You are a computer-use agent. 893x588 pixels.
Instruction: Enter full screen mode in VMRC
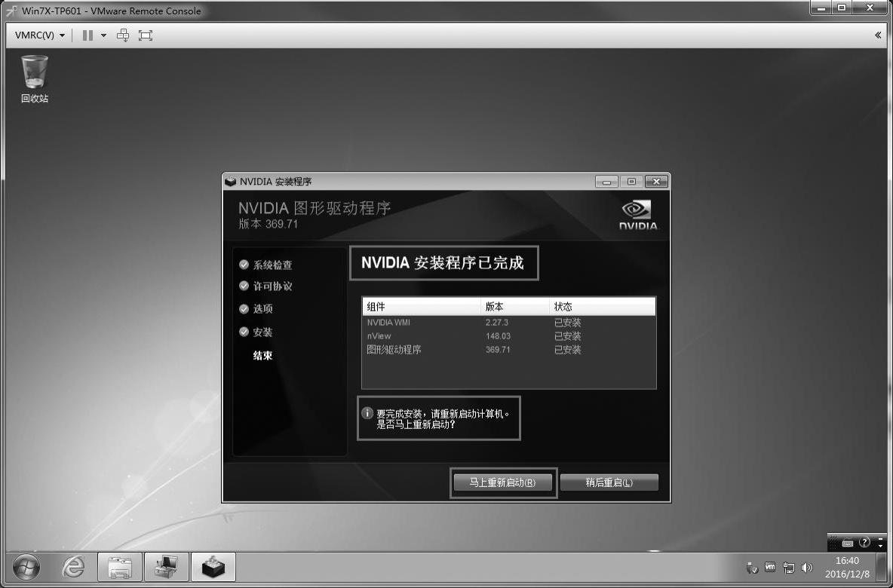[x=146, y=35]
